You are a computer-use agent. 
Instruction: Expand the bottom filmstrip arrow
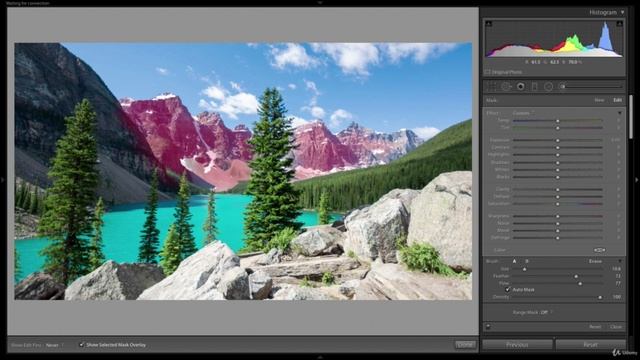(x=320, y=358)
